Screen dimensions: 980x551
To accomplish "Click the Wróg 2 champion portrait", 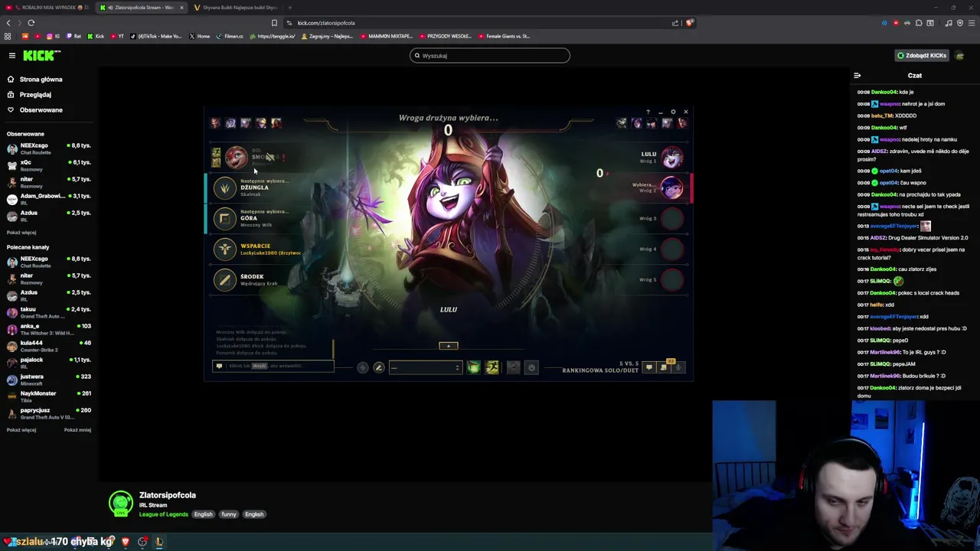I will click(x=671, y=188).
